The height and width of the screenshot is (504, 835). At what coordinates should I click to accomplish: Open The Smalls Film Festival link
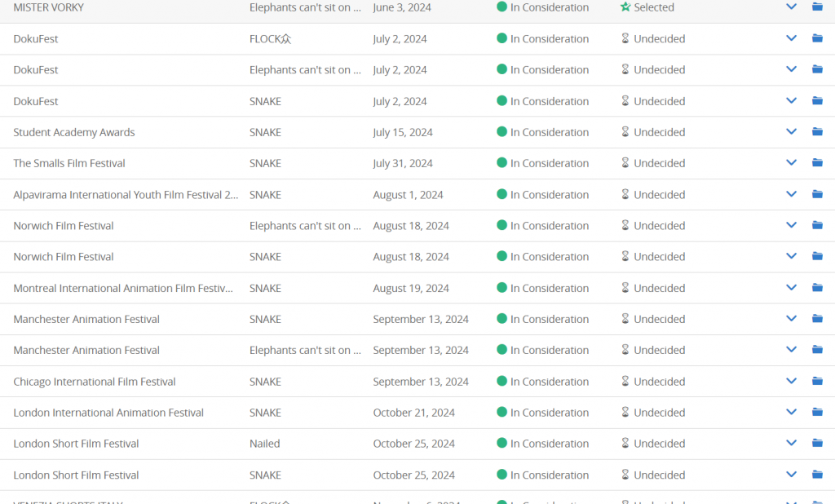(x=69, y=163)
